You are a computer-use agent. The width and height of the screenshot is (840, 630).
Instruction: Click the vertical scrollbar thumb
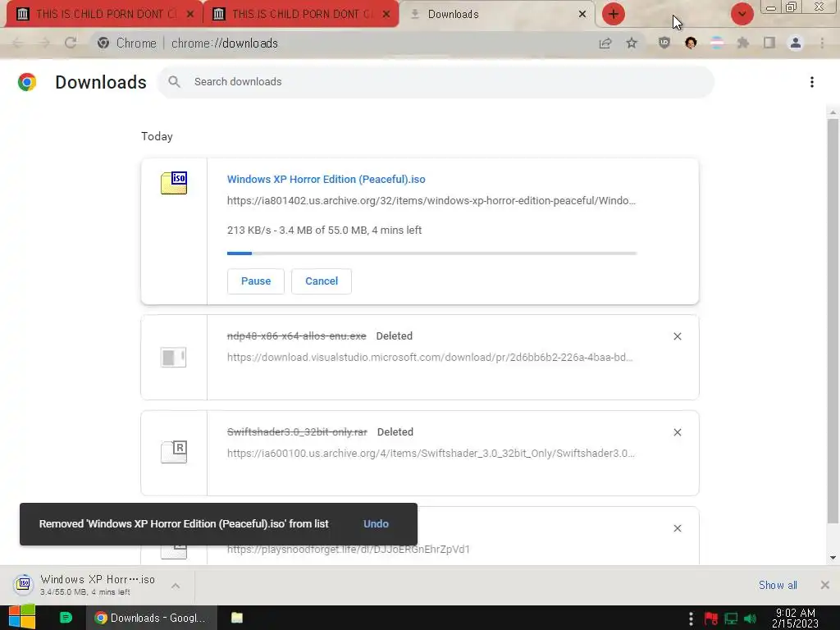point(833,322)
